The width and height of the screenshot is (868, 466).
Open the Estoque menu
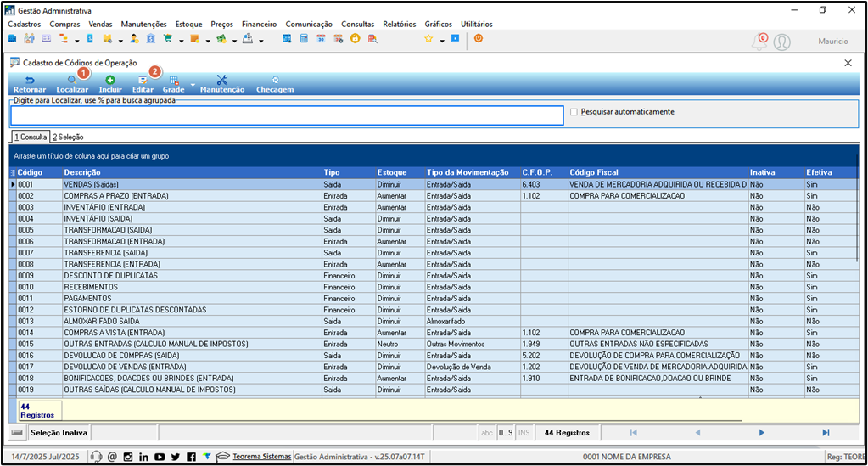tap(188, 25)
